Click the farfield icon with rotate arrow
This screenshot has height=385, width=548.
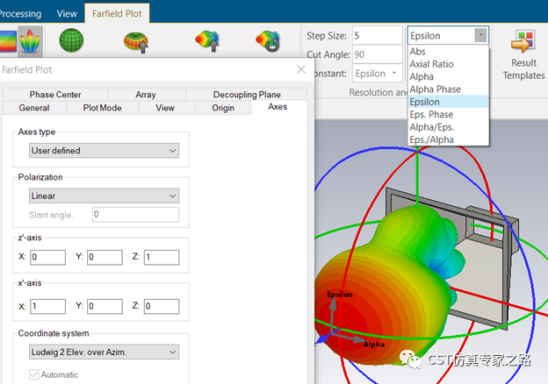[x=268, y=41]
